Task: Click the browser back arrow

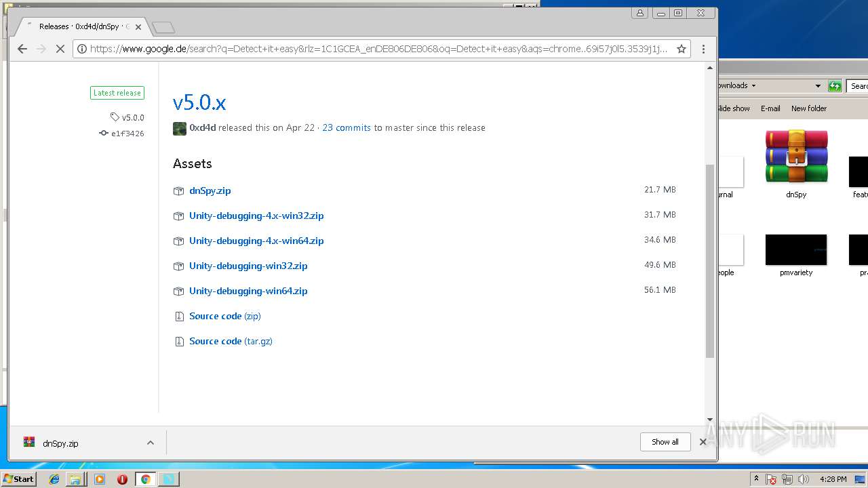Action: tap(22, 49)
